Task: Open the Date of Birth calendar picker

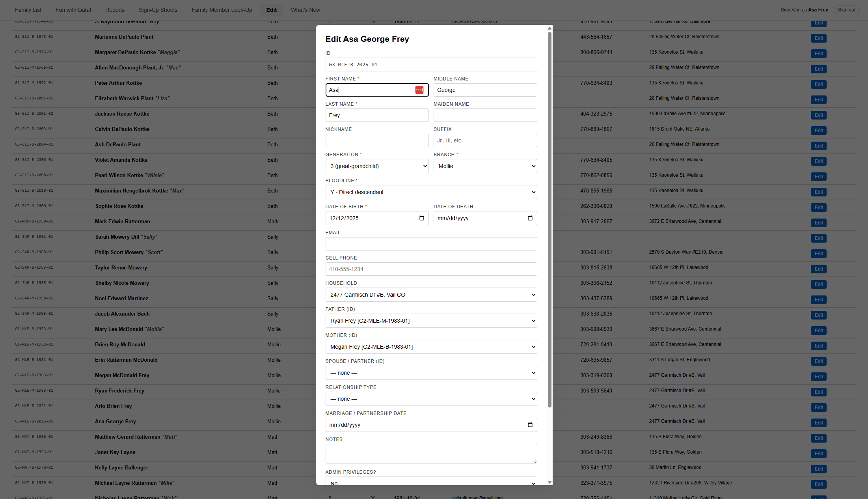Action: click(421, 218)
